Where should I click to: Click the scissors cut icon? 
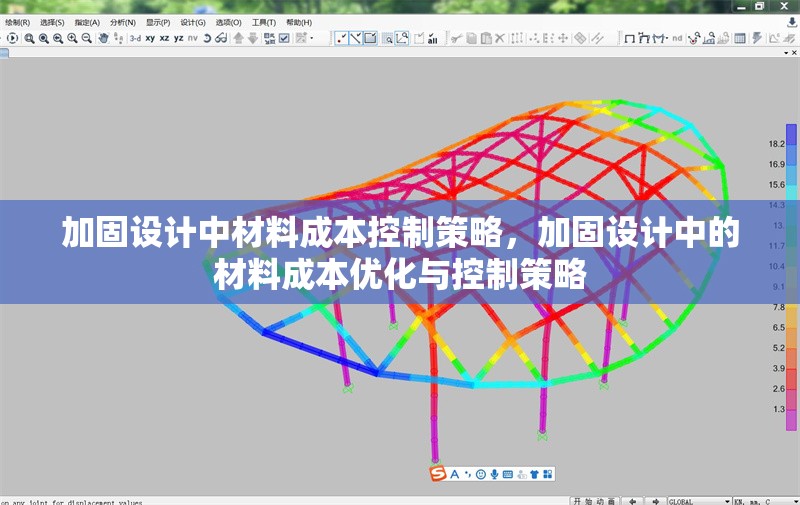[457, 38]
